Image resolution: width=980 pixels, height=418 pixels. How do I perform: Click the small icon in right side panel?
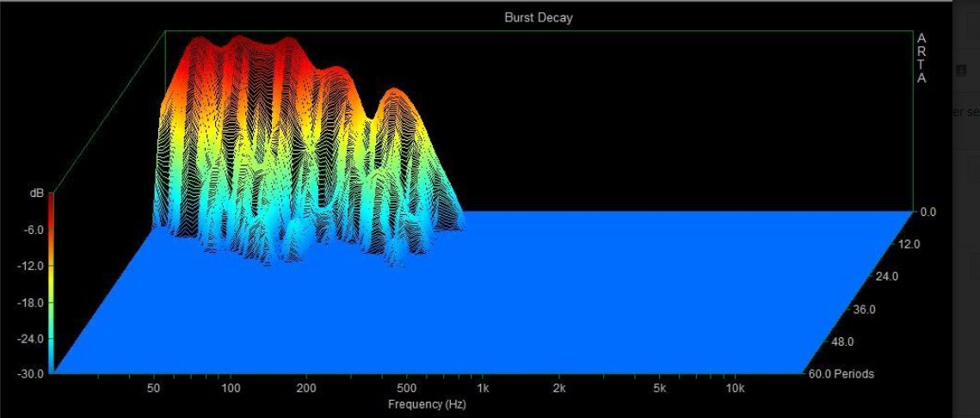pos(961,71)
